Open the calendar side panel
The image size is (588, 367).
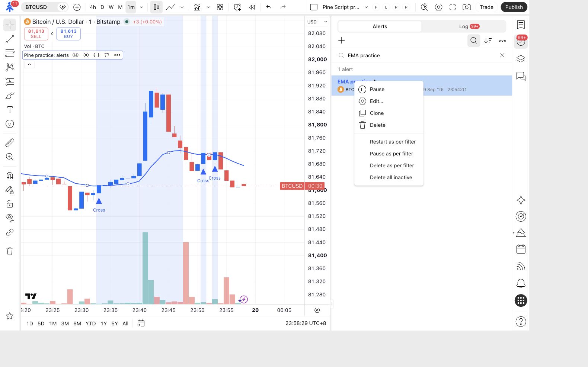coord(521,249)
